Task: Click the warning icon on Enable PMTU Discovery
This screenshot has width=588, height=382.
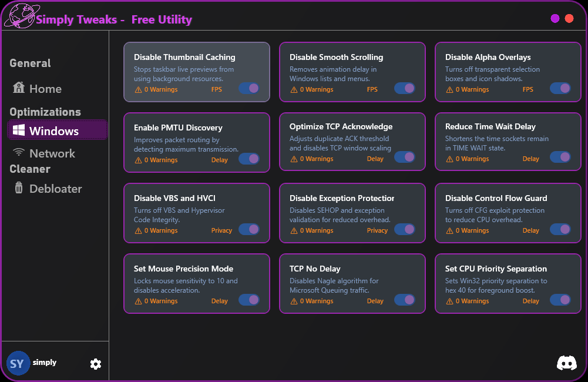Action: coord(138,160)
